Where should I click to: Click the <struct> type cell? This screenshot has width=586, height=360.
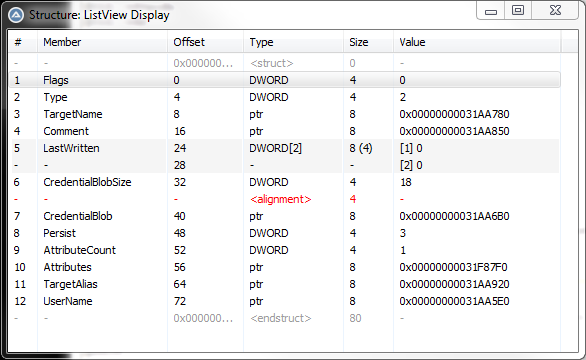point(272,63)
